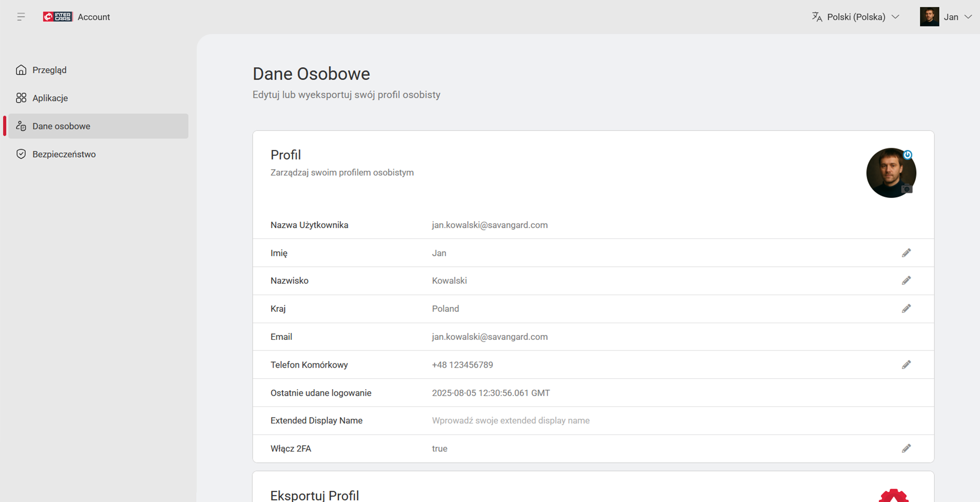Click the Extended Display Name input field
The image size is (980, 502).
click(x=511, y=421)
